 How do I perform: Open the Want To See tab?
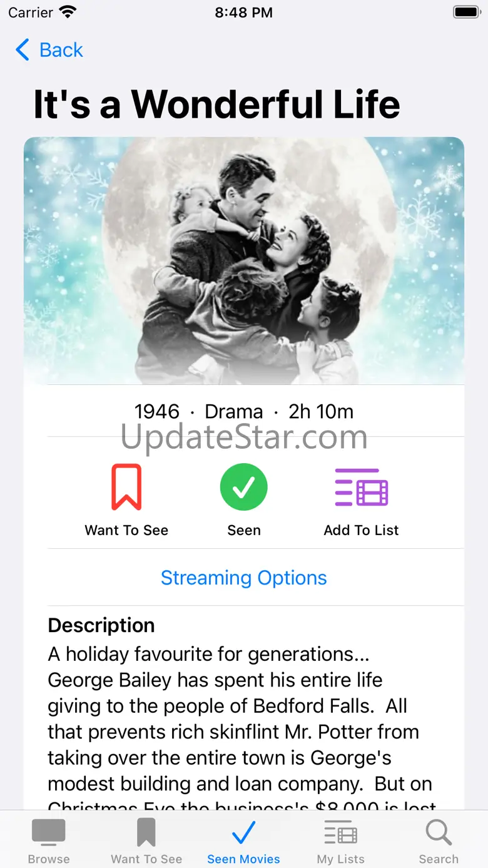[146, 842]
